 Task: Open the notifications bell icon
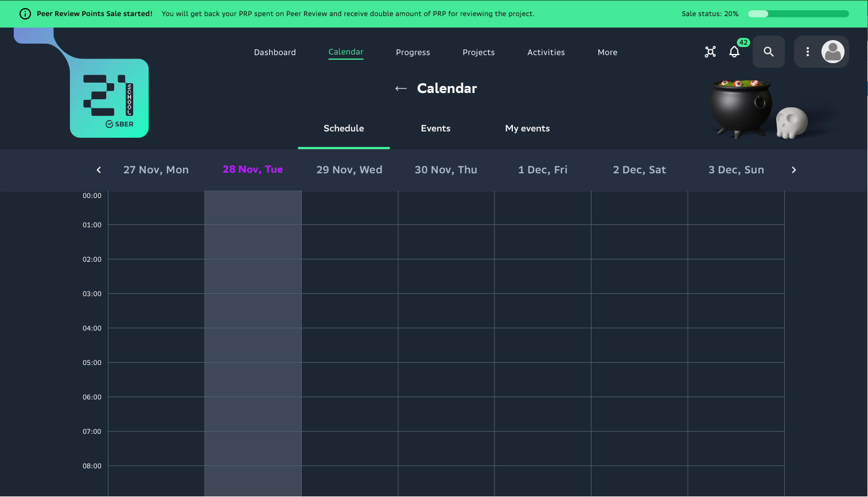[x=734, y=52]
